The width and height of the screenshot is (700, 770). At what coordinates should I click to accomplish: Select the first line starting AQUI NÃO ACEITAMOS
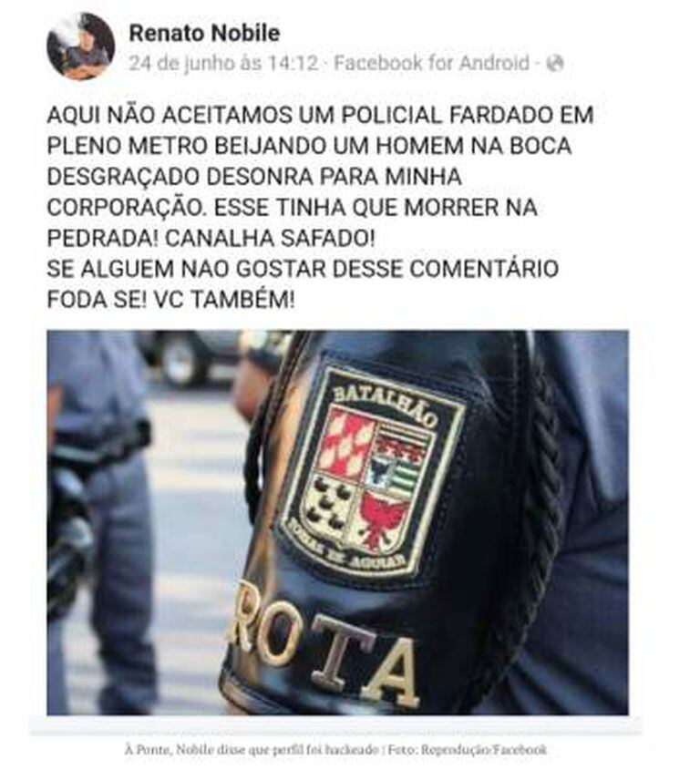point(320,116)
